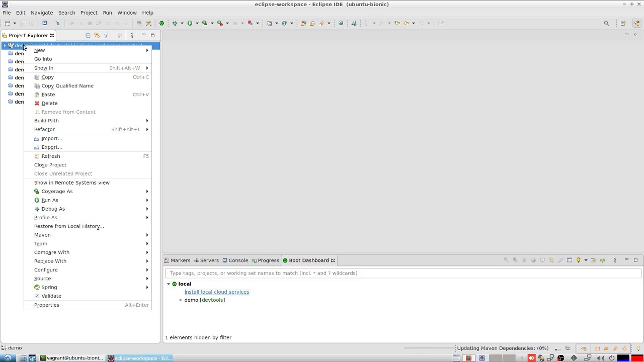Click the Debug bug icon in toolbar
644x362 pixels.
[x=175, y=23]
